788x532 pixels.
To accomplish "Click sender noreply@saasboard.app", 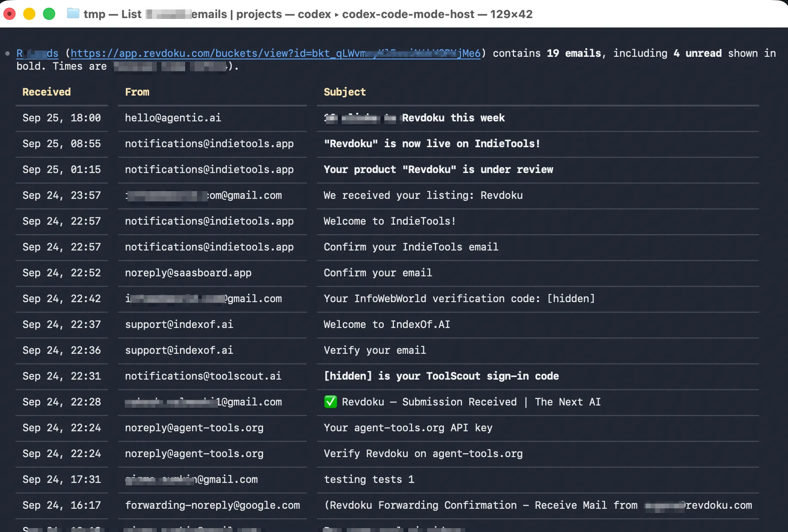I will pos(188,273).
